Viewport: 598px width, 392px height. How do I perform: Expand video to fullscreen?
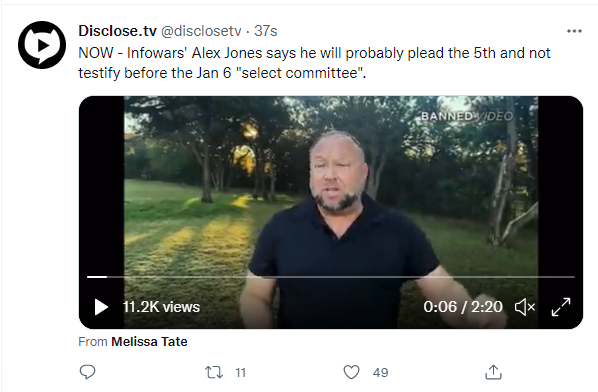(561, 307)
